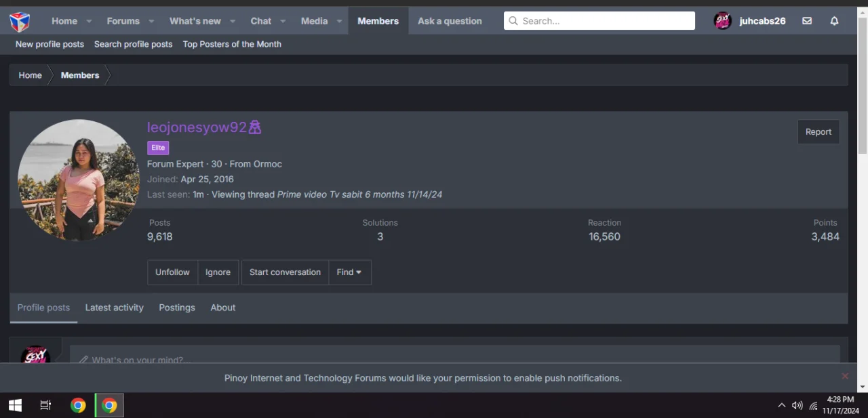Click the Members breadcrumb
This screenshot has height=418, width=868.
tap(80, 75)
